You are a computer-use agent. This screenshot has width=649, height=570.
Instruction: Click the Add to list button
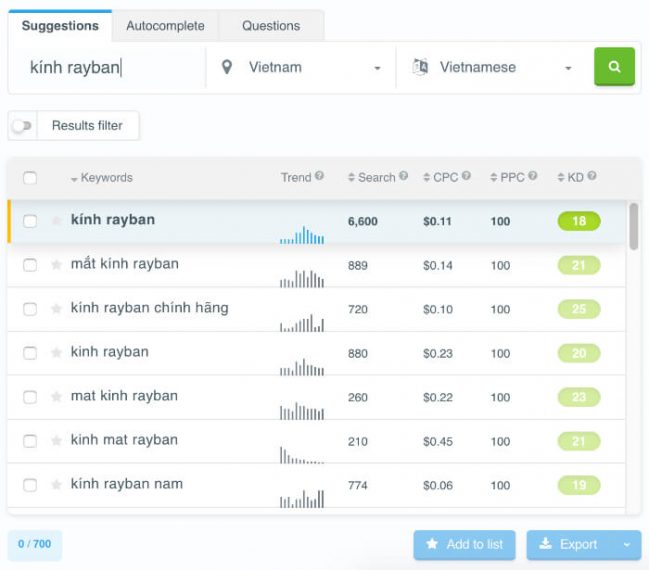464,545
